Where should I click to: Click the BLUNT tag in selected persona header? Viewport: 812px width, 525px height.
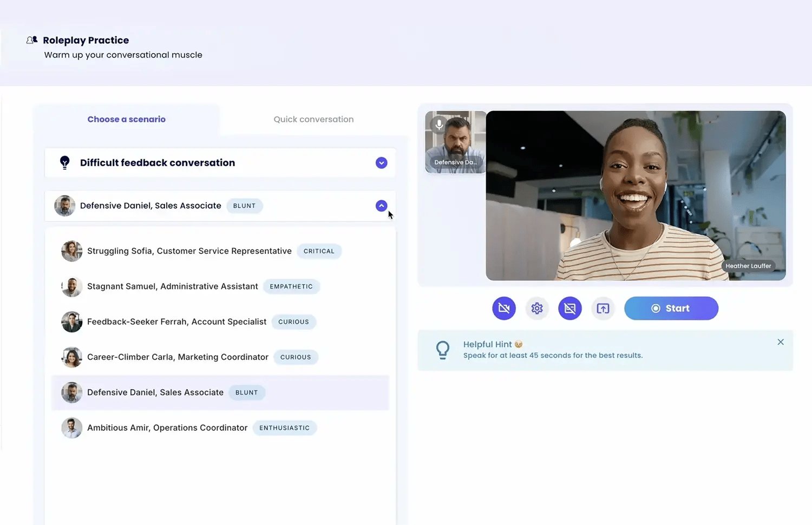pyautogui.click(x=244, y=206)
